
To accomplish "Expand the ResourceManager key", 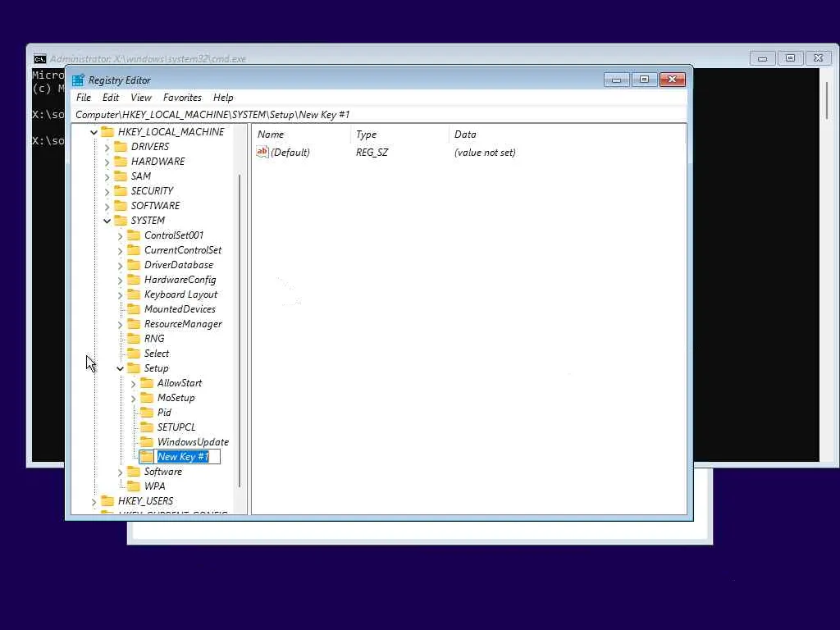I will tap(120, 325).
